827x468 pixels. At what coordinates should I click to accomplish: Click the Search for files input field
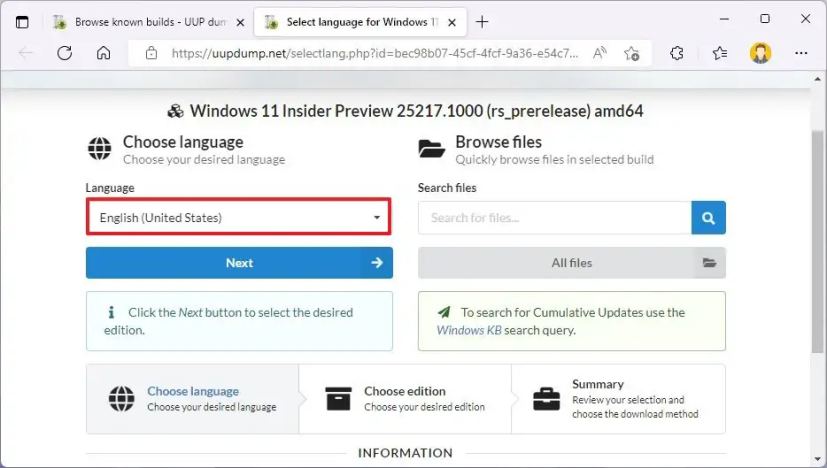coord(555,217)
